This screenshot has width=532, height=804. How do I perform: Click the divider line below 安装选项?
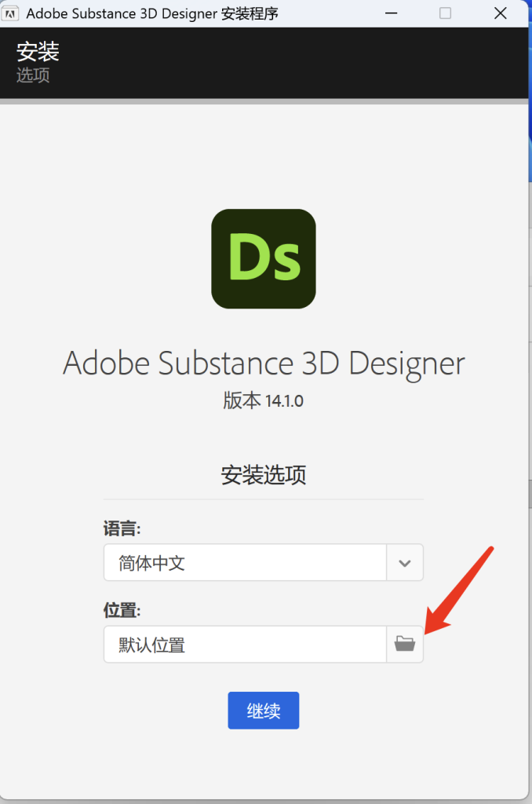[264, 499]
